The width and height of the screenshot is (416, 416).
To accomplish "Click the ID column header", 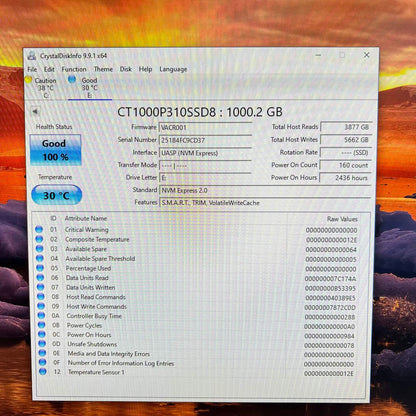I will [53, 218].
